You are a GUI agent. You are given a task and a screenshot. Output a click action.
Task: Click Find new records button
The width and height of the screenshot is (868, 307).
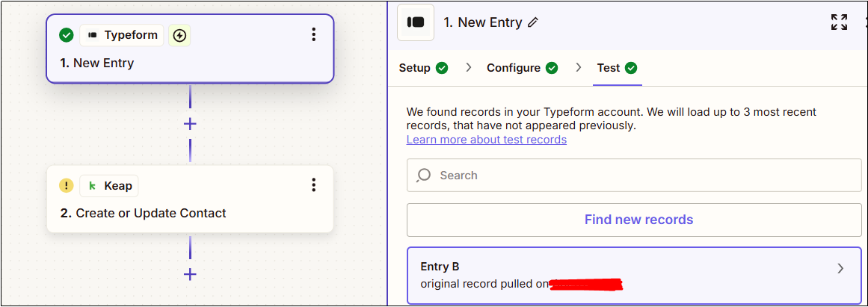pyautogui.click(x=638, y=220)
